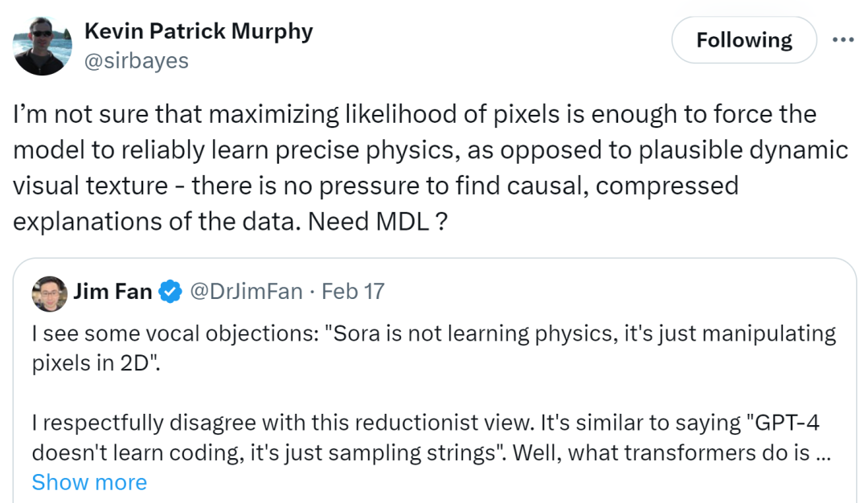
Task: Open Kevin Patrick Murphy's profile photo
Action: 42,46
